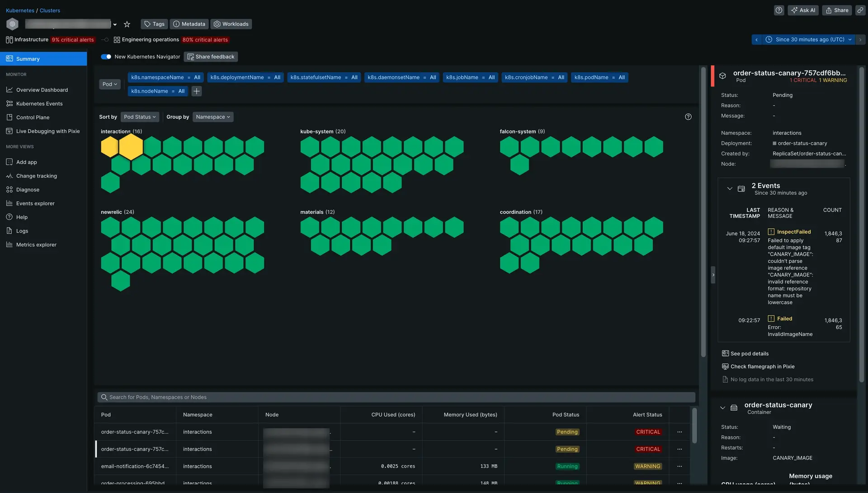Open Kubernetes Events in sidebar
This screenshot has width=868, height=493.
pyautogui.click(x=39, y=104)
